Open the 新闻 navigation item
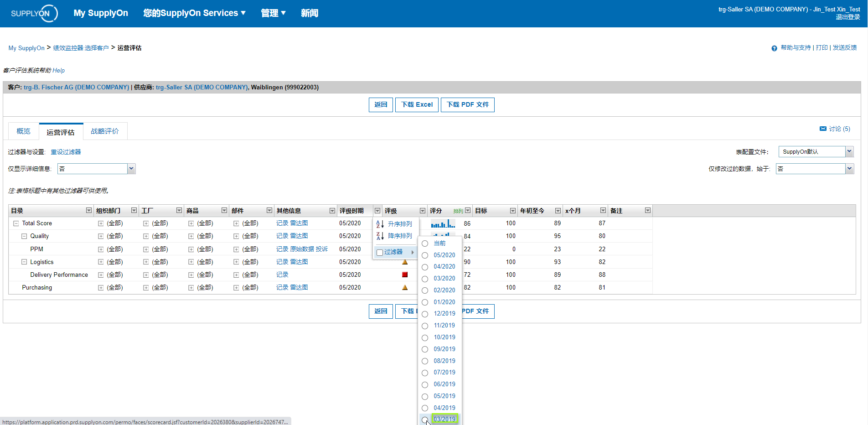This screenshot has width=868, height=425. 310,13
